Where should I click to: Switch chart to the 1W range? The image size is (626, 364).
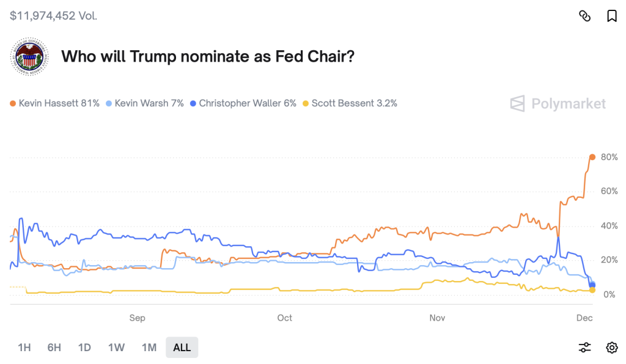click(116, 348)
